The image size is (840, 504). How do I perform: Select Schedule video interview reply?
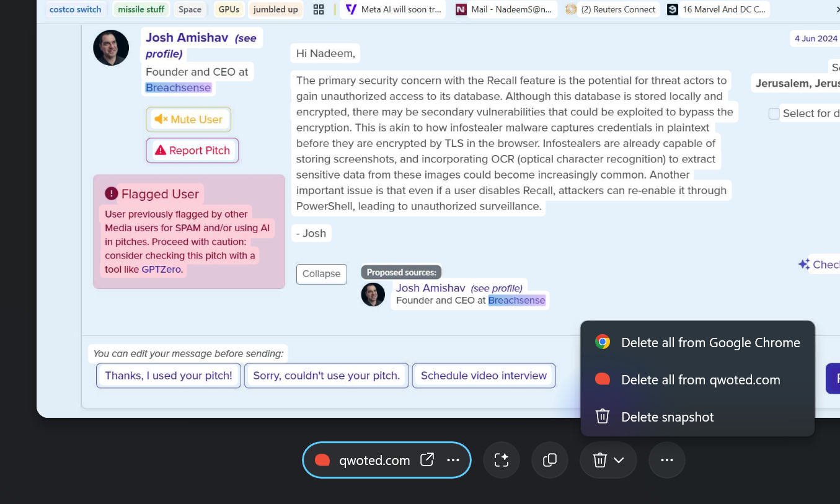pos(484,376)
